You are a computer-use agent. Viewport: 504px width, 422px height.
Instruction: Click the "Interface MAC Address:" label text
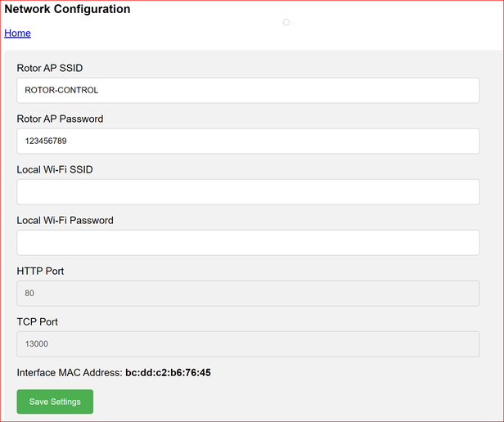point(70,372)
